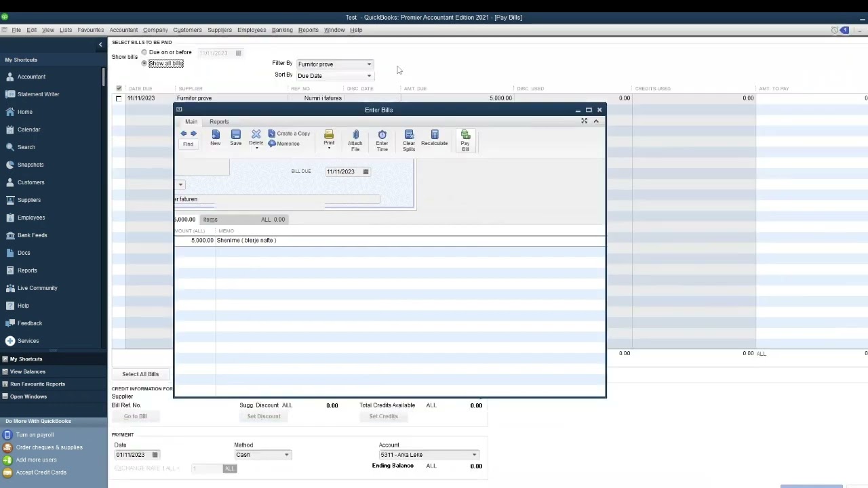Go to previous bill with left arrow

pyautogui.click(x=183, y=134)
